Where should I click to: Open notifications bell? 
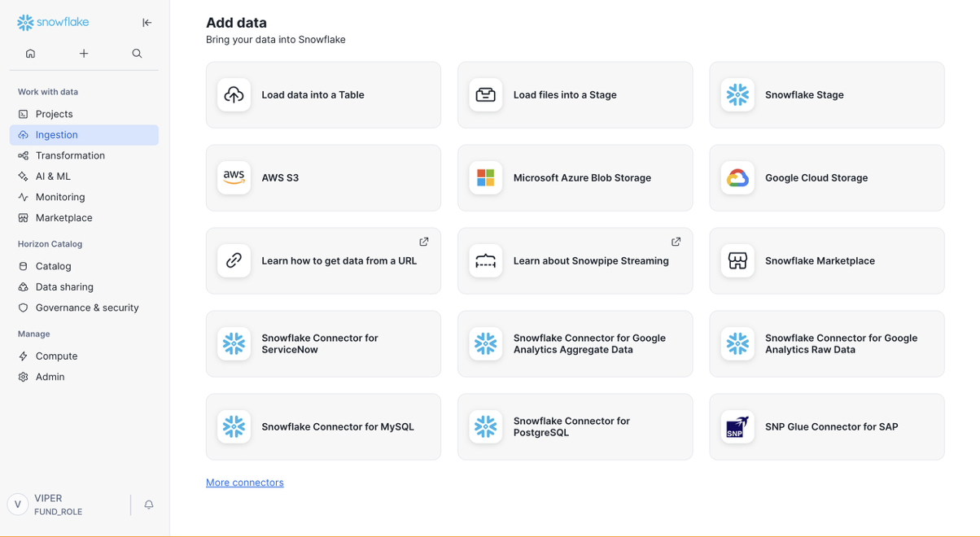[x=149, y=505]
